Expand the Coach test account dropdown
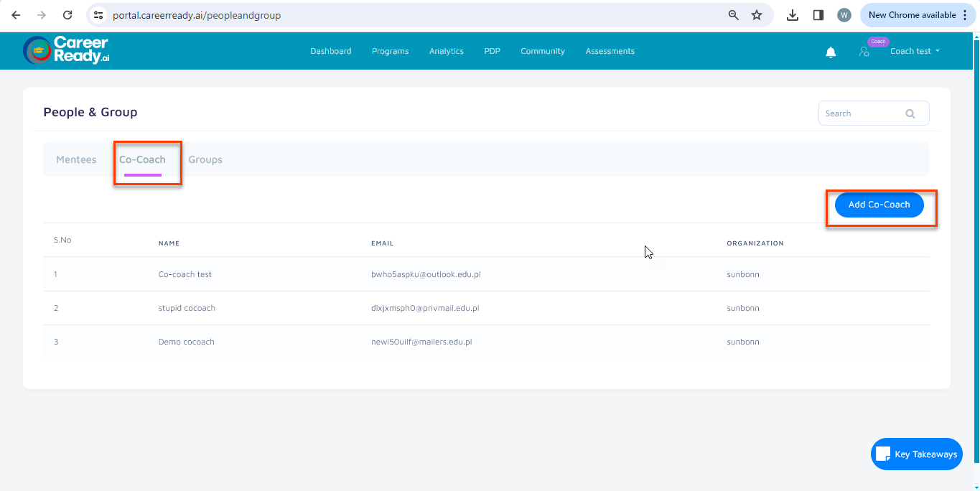The height and width of the screenshot is (491, 980). click(x=915, y=51)
